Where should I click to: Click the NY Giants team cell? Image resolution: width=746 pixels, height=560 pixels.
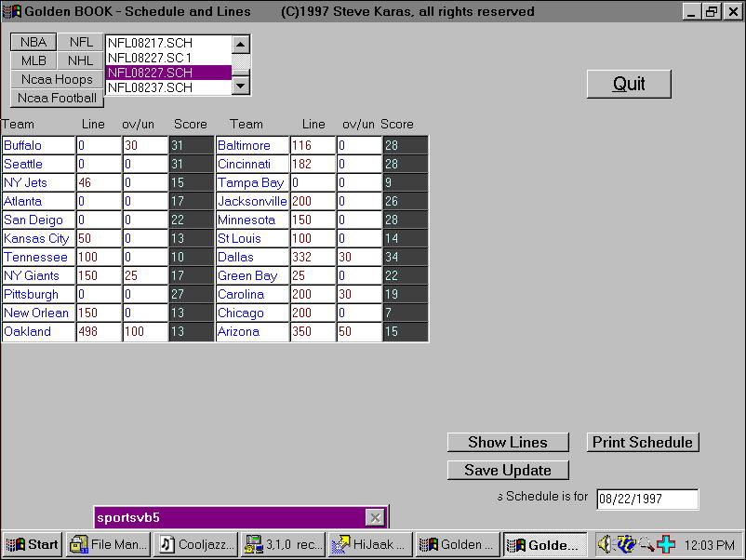39,275
